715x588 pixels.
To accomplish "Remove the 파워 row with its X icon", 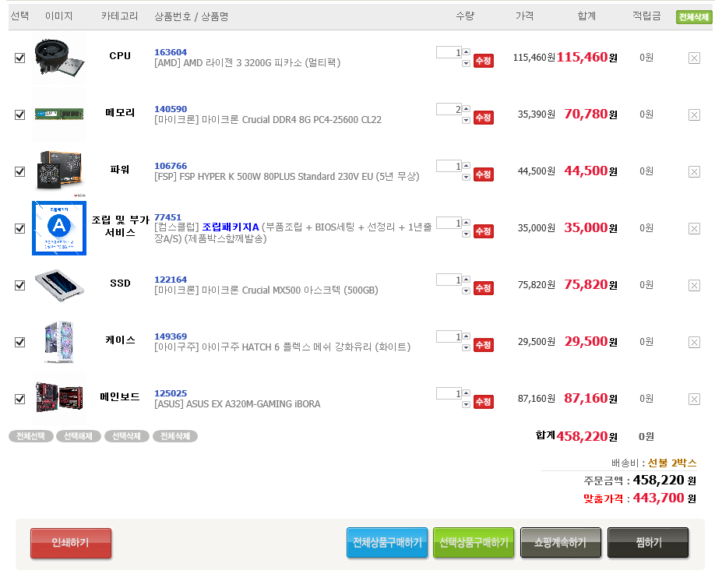I will (x=694, y=172).
